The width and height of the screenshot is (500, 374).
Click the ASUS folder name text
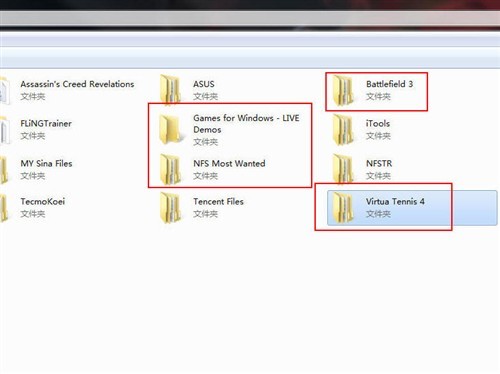(204, 84)
